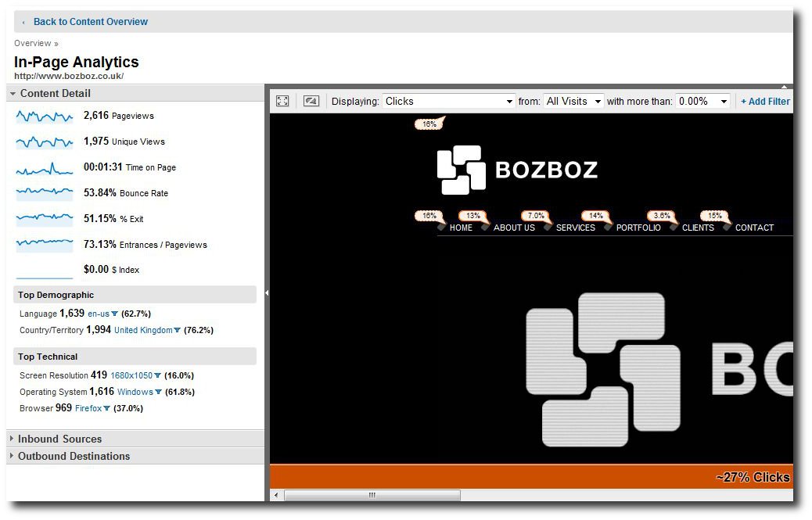Screen dimensions: 812x520
Task: Click the full-screen expand icon in toolbar
Action: click(x=282, y=101)
